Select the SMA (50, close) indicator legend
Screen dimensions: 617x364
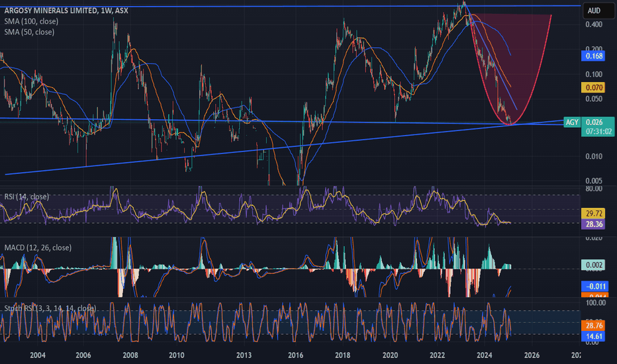coord(30,32)
